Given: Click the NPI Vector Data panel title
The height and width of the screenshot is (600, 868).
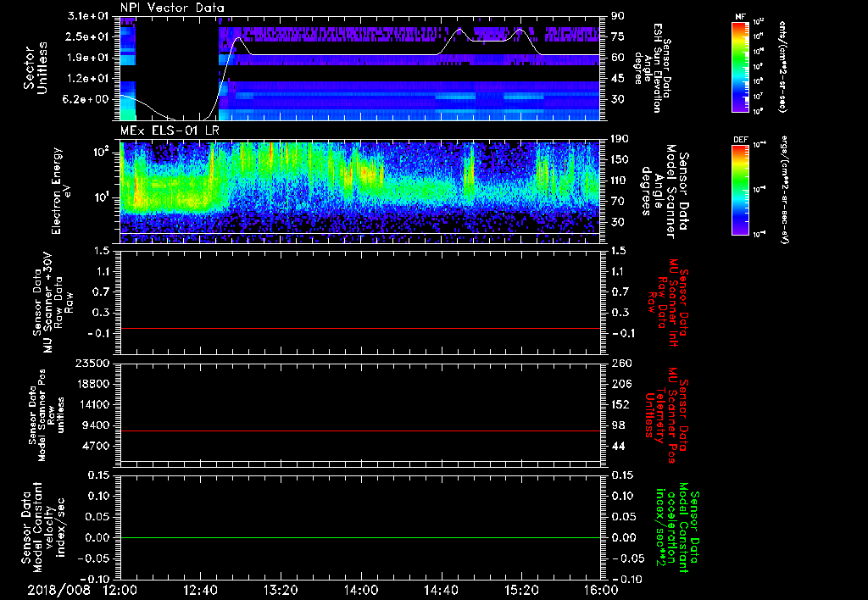Looking at the screenshot, I should point(173,8).
